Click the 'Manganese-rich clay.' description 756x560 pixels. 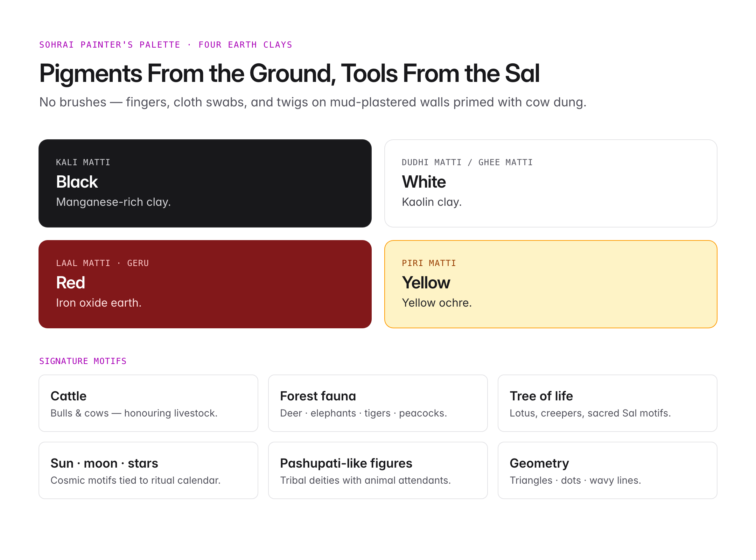click(113, 202)
